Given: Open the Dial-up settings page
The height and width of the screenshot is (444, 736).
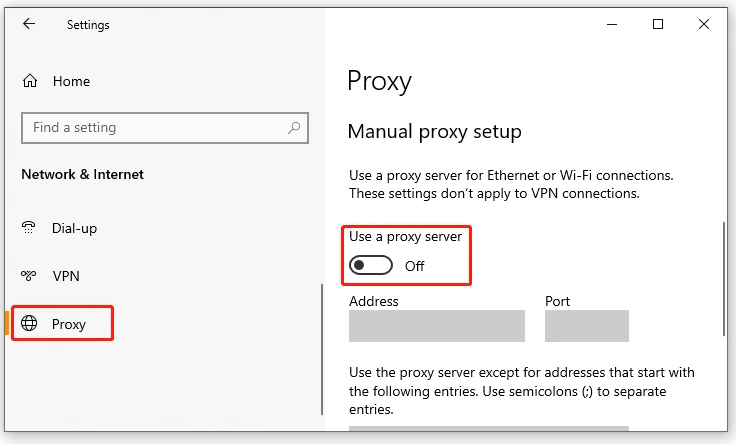Looking at the screenshot, I should (x=74, y=228).
